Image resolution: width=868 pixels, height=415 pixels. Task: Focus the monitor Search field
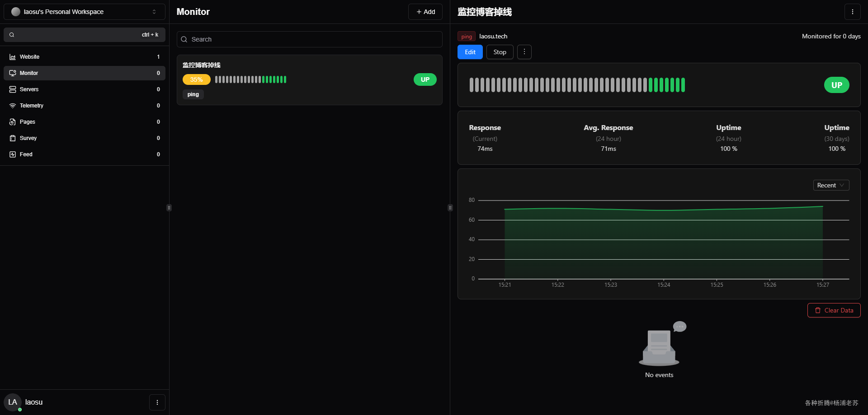pos(310,39)
